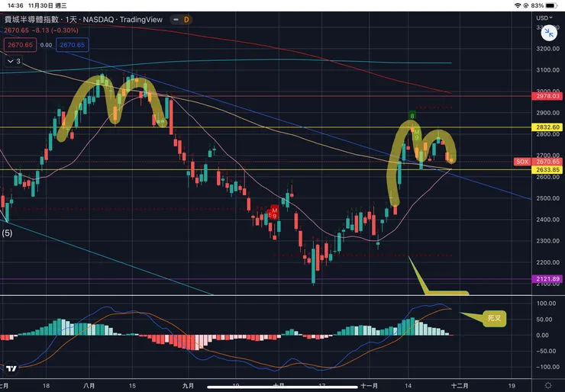Tap the iPad home indicator bar
This screenshot has width=565, height=392.
282,387
